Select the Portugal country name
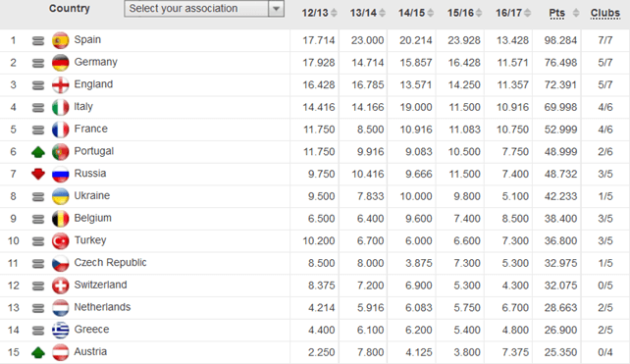This screenshot has height=364, width=630. pyautogui.click(x=93, y=151)
